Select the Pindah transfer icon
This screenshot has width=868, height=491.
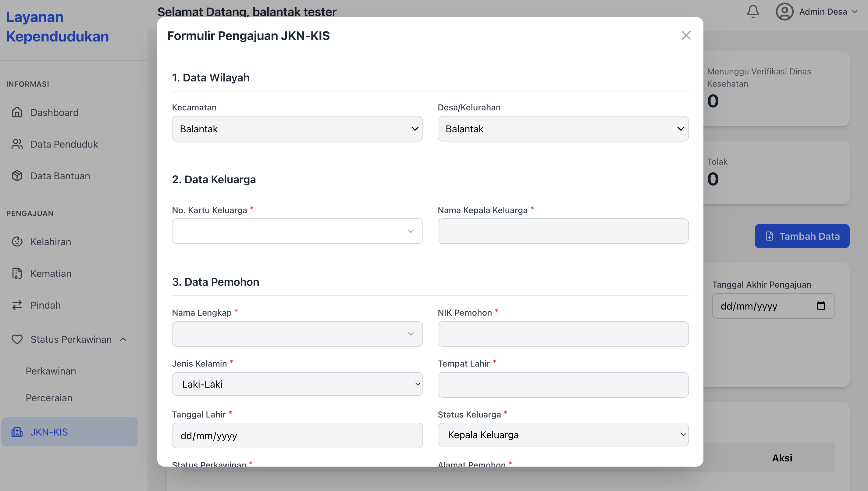coord(17,305)
